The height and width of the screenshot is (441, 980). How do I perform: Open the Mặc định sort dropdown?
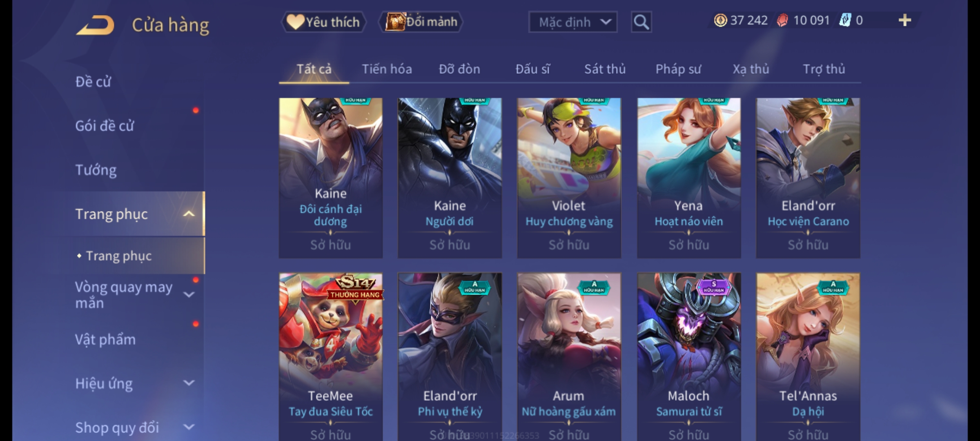(x=572, y=22)
